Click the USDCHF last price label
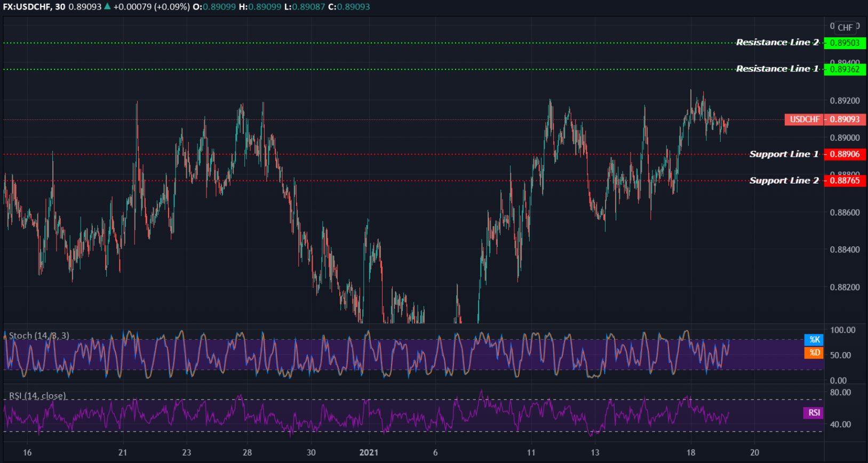 tap(804, 119)
